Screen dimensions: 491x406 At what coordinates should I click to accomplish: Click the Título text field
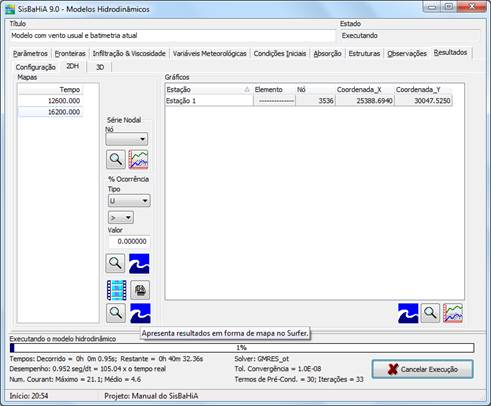click(172, 36)
